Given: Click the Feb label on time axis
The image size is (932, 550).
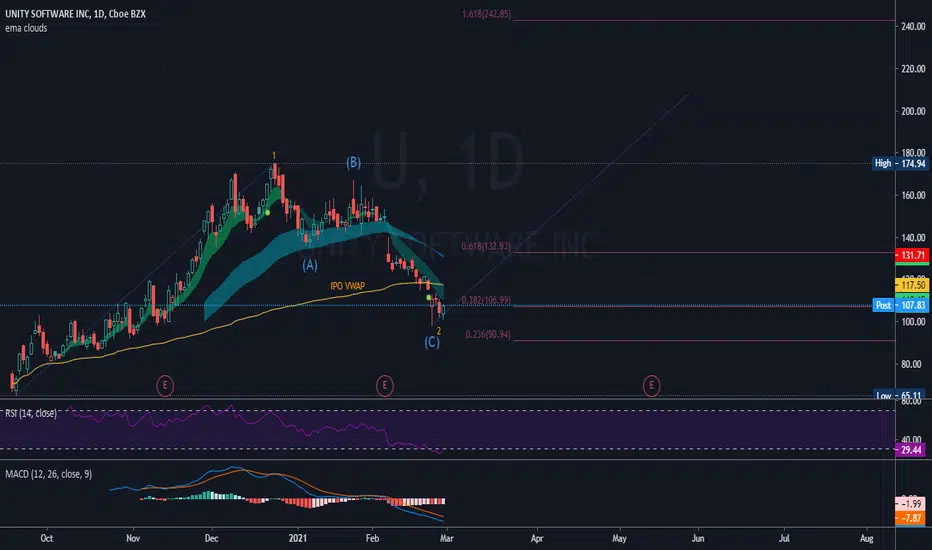Looking at the screenshot, I should point(372,538).
